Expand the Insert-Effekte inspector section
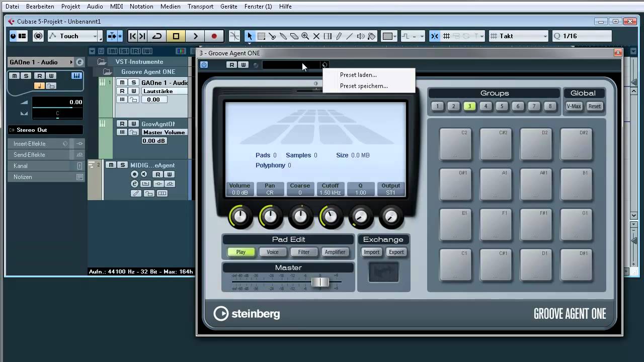The width and height of the screenshot is (644, 362). tap(45, 144)
